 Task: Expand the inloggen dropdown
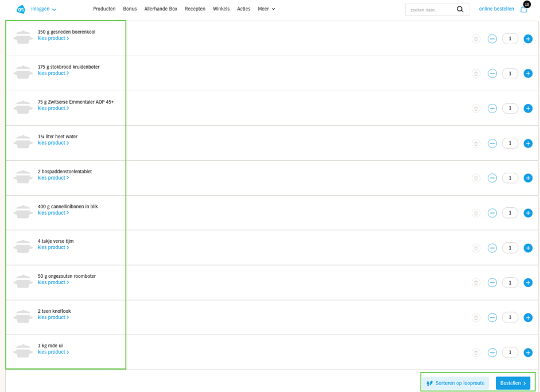click(44, 9)
